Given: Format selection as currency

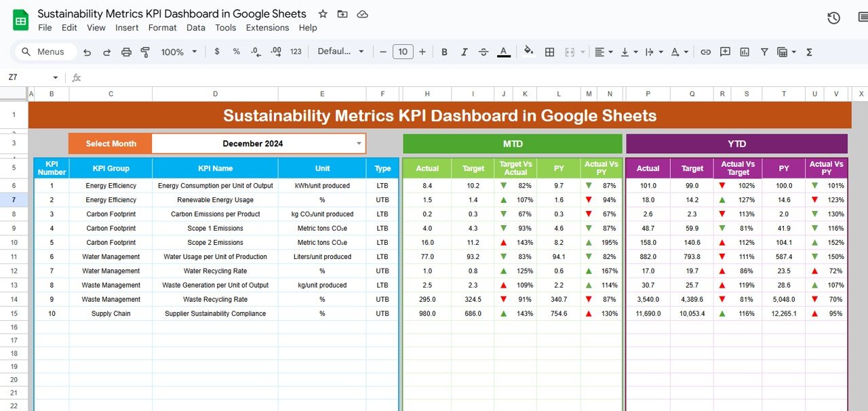Looking at the screenshot, I should (216, 52).
